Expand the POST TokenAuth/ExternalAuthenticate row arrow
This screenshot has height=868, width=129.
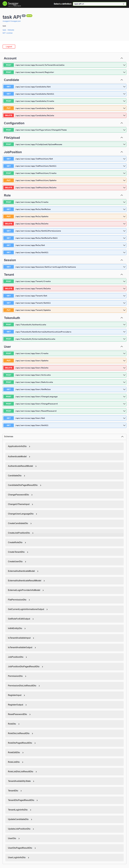pyautogui.click(x=124, y=339)
